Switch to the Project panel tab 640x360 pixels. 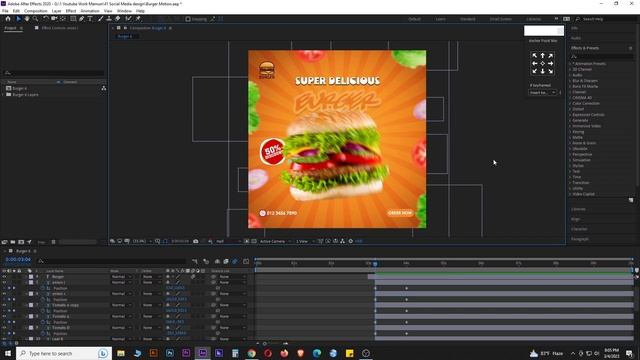pyautogui.click(x=11, y=28)
